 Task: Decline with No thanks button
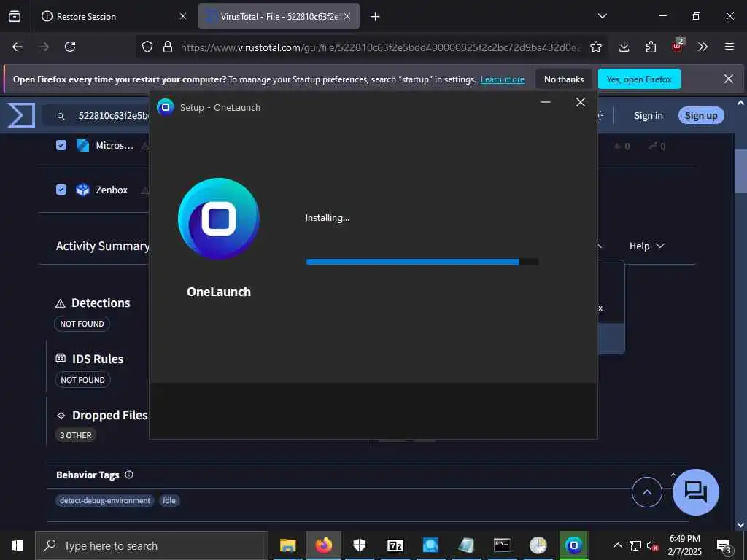click(564, 79)
